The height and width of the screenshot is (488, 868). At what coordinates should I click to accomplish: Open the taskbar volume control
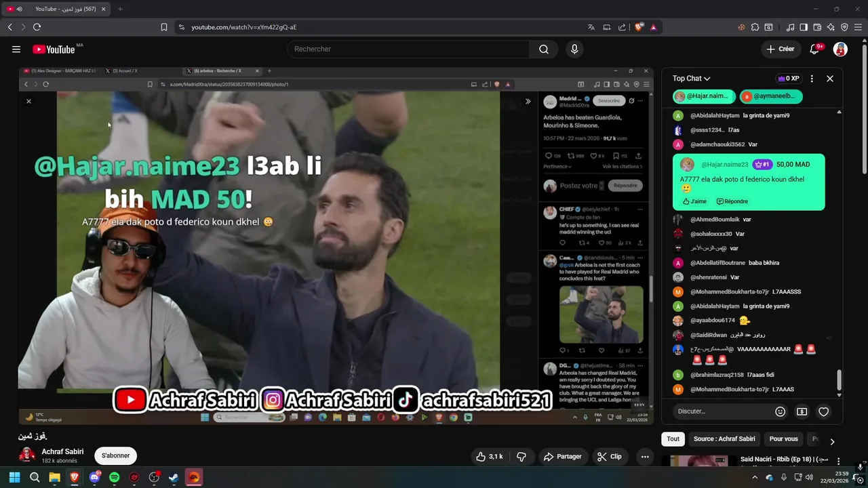(808, 477)
